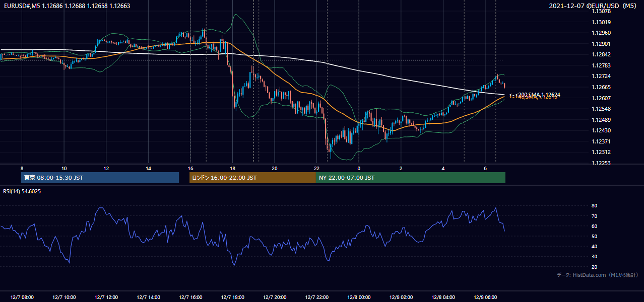Click price axis value 1.12430
644x302 pixels.
click(601, 130)
